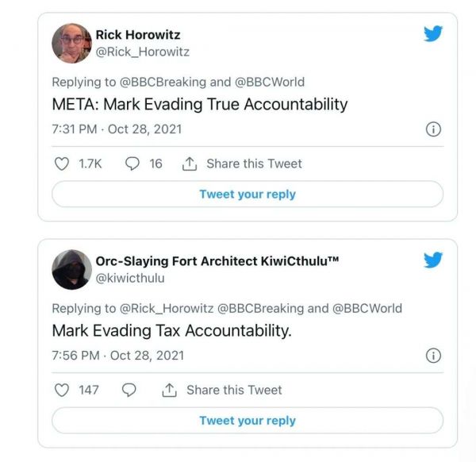
Task: Click the Twitter bird icon on KiwiCthulhu's tweet
Action: (x=433, y=260)
